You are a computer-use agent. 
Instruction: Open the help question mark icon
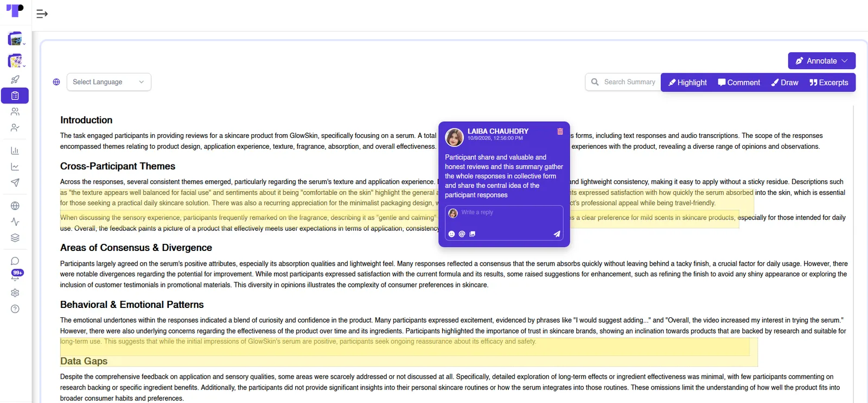coord(15,309)
